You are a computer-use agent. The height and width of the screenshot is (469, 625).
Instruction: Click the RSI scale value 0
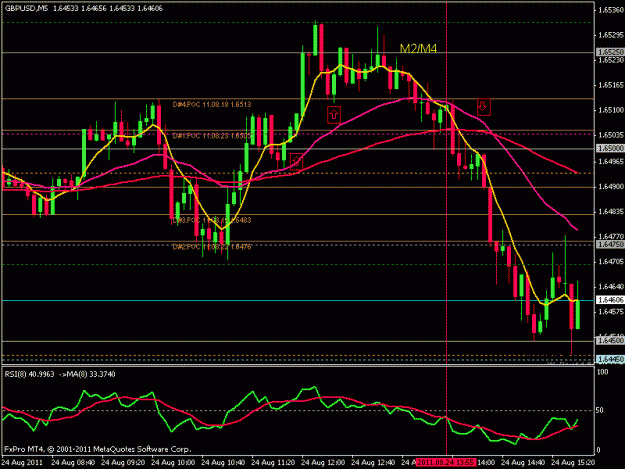point(600,450)
